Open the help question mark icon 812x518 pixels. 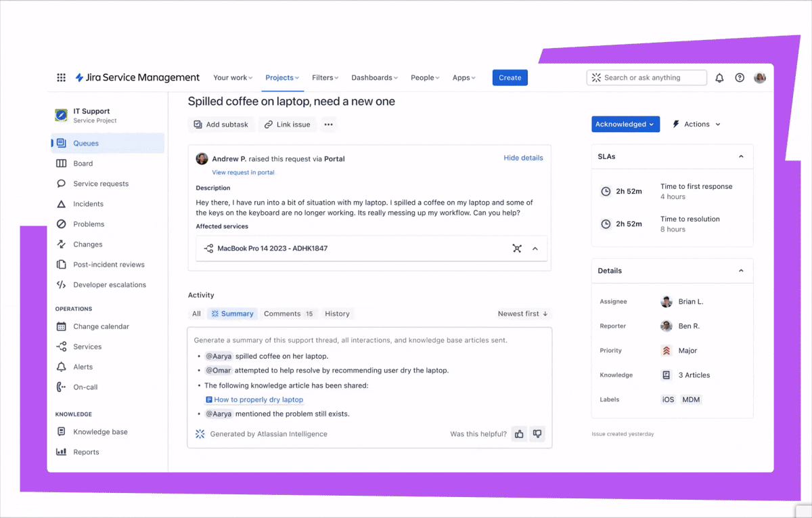740,78
